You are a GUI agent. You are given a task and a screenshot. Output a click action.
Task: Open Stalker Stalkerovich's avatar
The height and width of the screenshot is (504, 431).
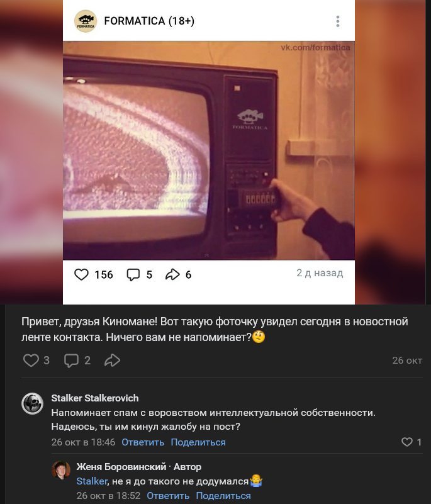click(33, 403)
